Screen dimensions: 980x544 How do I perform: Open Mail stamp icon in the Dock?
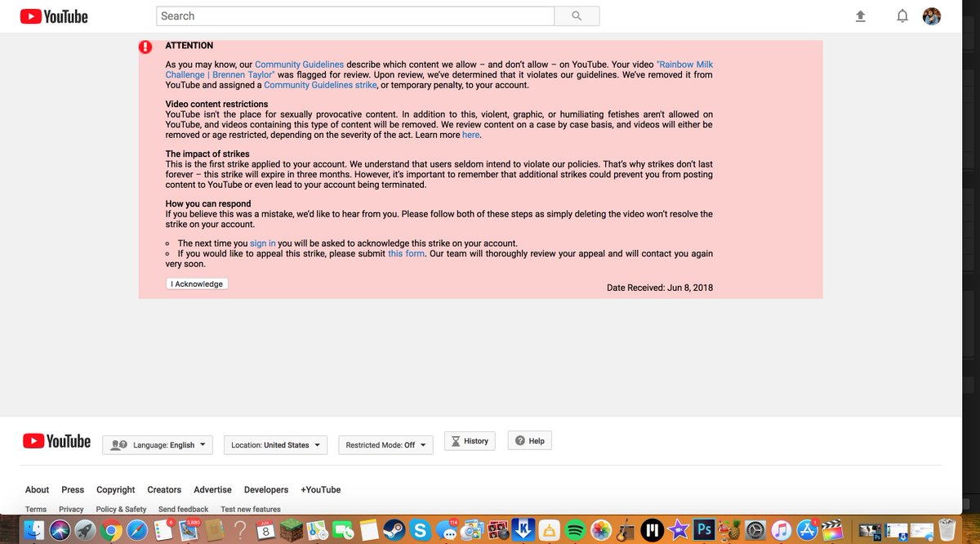(x=188, y=530)
